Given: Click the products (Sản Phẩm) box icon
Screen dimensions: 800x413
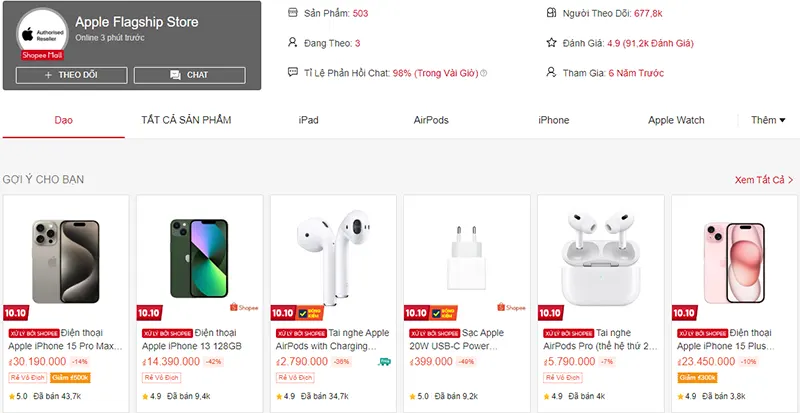Looking at the screenshot, I should [x=292, y=13].
